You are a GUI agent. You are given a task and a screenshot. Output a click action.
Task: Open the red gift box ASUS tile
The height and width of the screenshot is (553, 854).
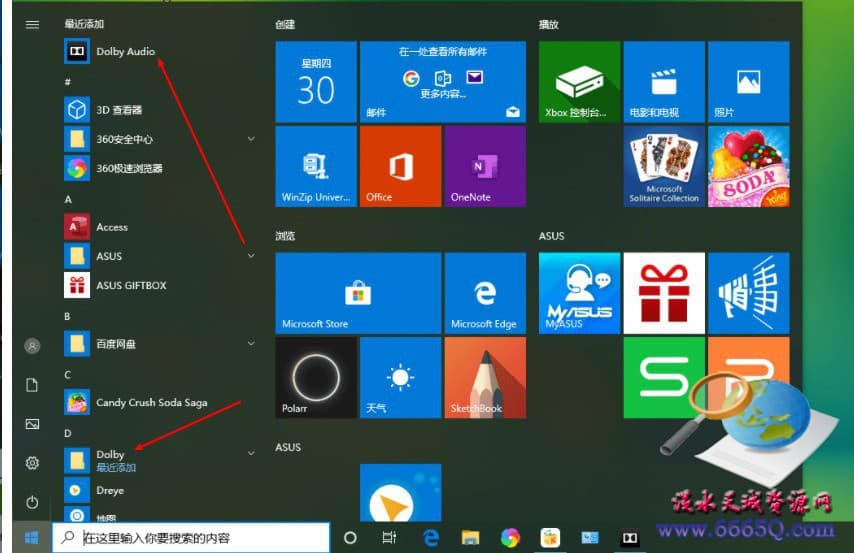(664, 293)
